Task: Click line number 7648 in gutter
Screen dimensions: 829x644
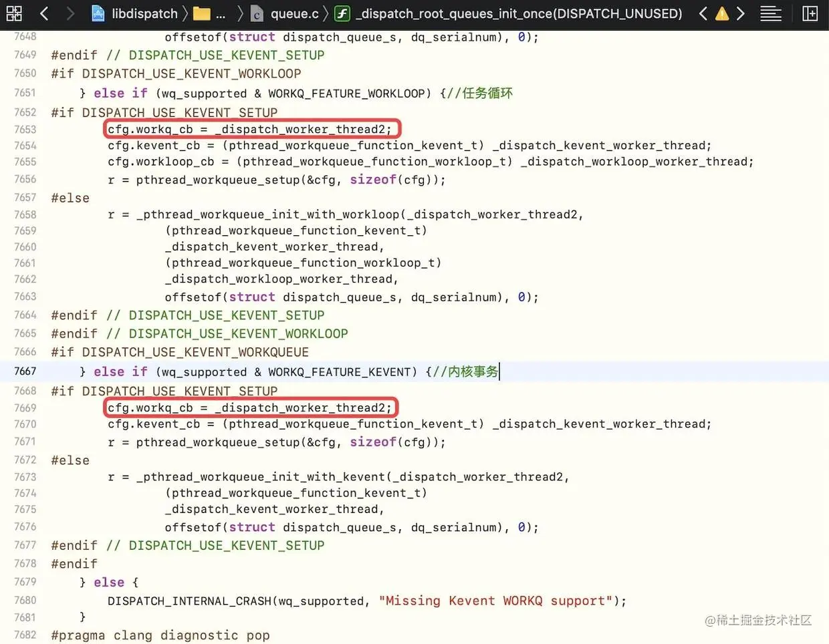Action: pyautogui.click(x=25, y=37)
